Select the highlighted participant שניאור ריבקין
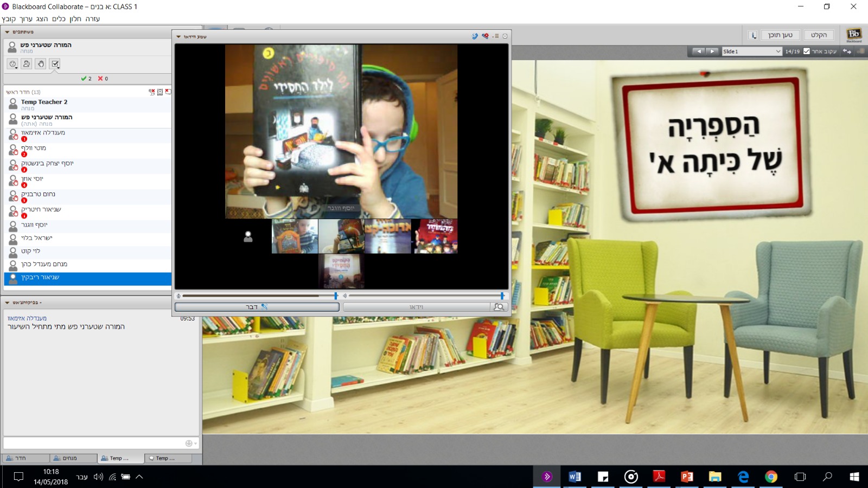 click(88, 279)
